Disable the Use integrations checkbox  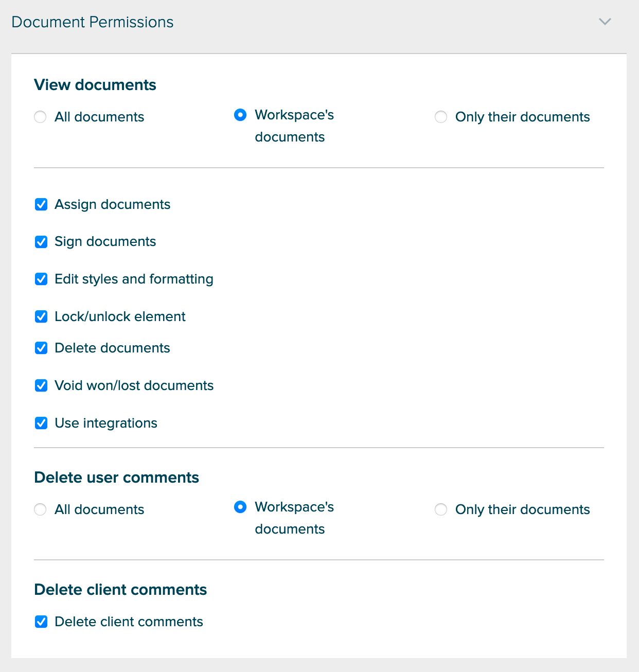point(41,423)
